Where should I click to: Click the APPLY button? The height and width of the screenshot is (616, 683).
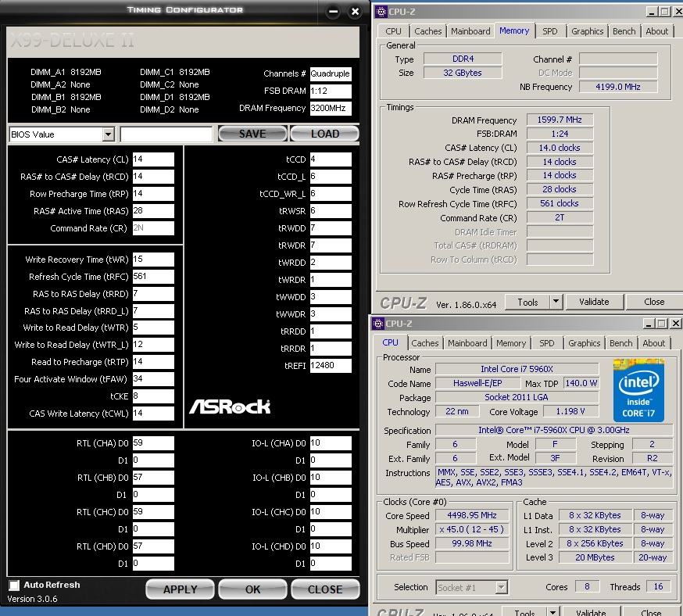click(x=180, y=589)
